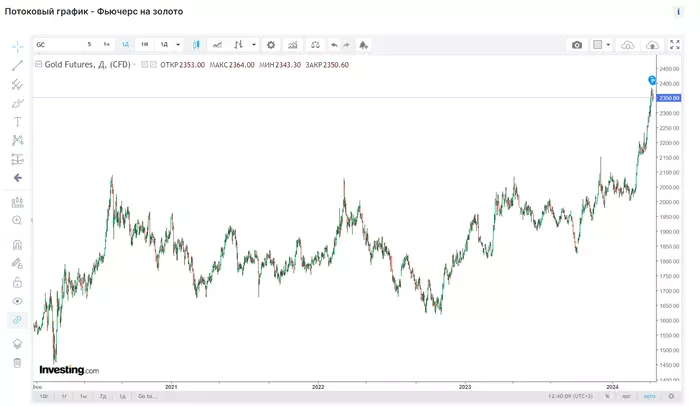The image size is (700, 407).
Task: Toggle the highlighted link drawings icon
Action: [x=17, y=320]
